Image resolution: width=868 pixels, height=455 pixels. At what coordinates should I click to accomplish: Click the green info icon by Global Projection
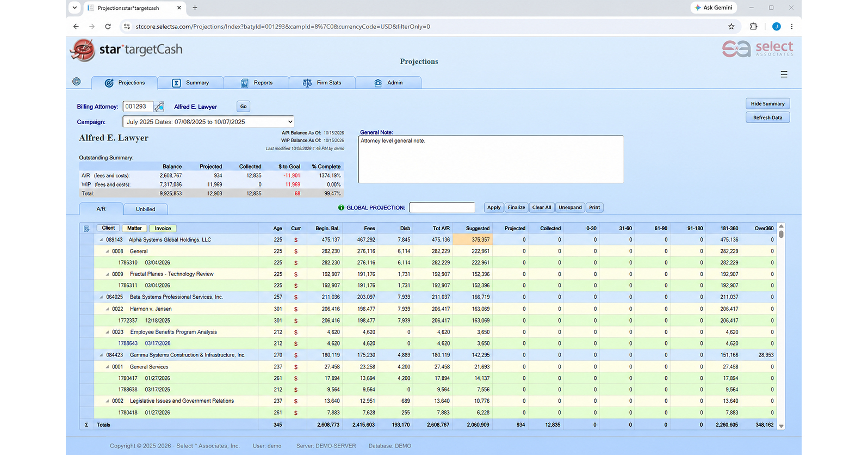(x=341, y=207)
